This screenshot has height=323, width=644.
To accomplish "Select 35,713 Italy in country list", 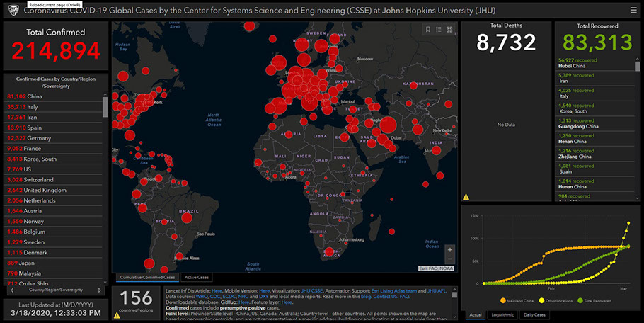I will (52, 107).
